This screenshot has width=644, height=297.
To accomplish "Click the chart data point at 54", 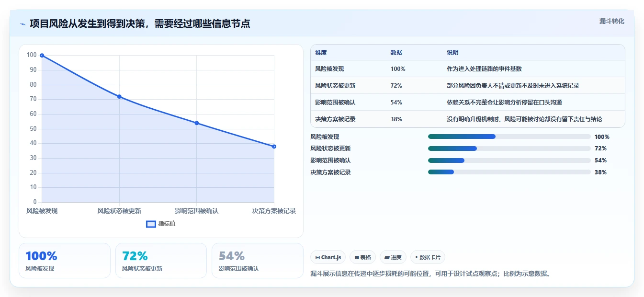I will 197,123.
